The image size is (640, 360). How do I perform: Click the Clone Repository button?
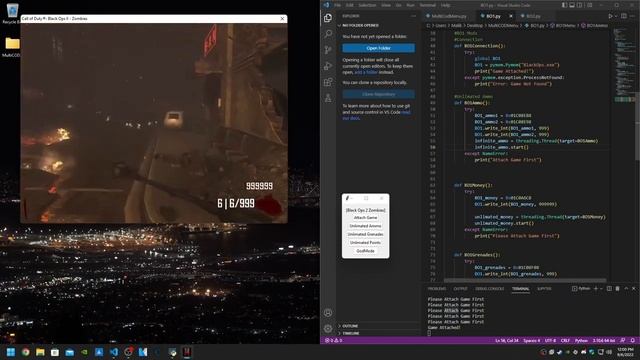pyautogui.click(x=378, y=94)
